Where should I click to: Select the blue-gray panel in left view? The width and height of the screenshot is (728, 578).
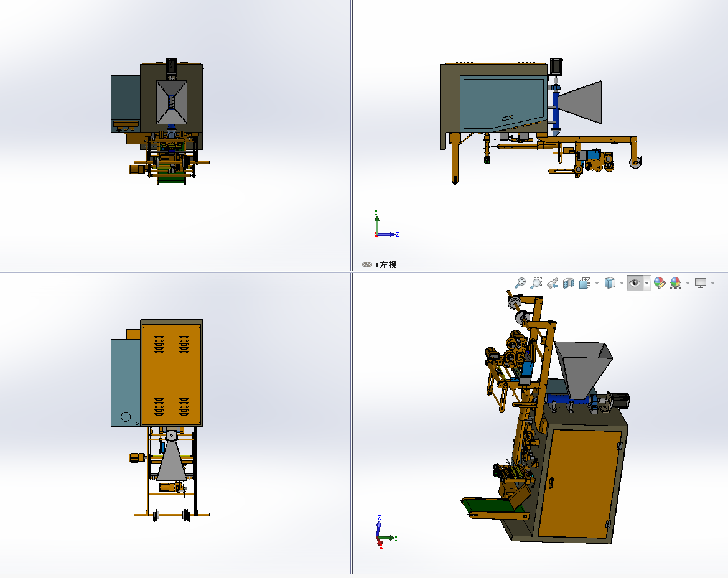(503, 103)
